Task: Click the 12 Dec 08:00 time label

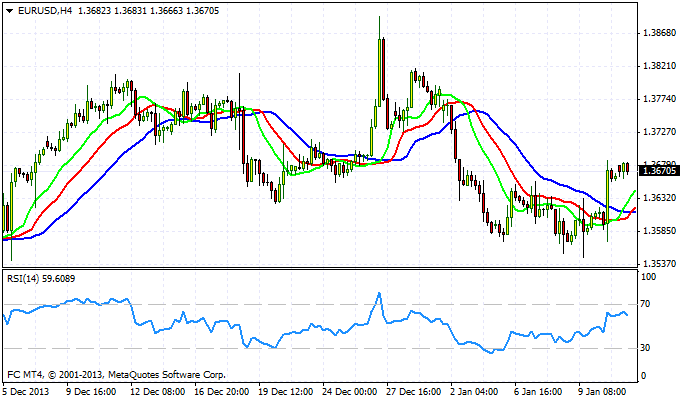Action: (x=157, y=391)
